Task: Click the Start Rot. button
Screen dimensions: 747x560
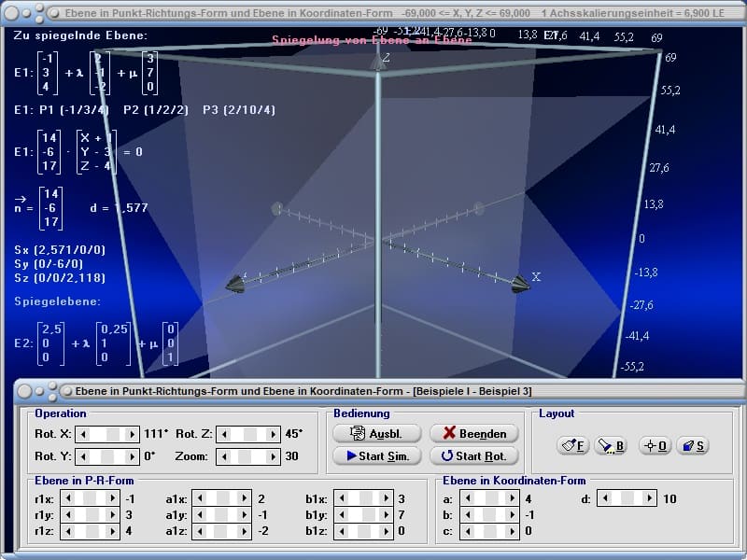Action: pos(474,455)
